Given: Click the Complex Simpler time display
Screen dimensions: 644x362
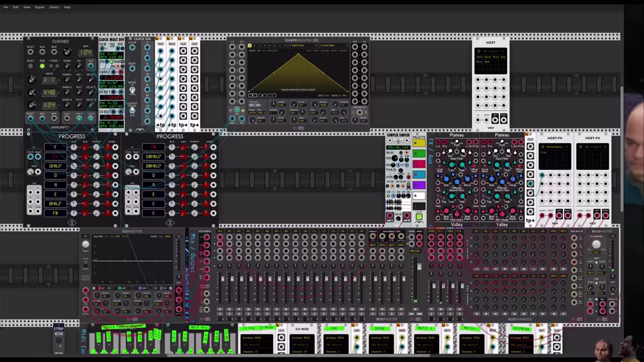Looking at the screenshot, I should coord(398,147).
